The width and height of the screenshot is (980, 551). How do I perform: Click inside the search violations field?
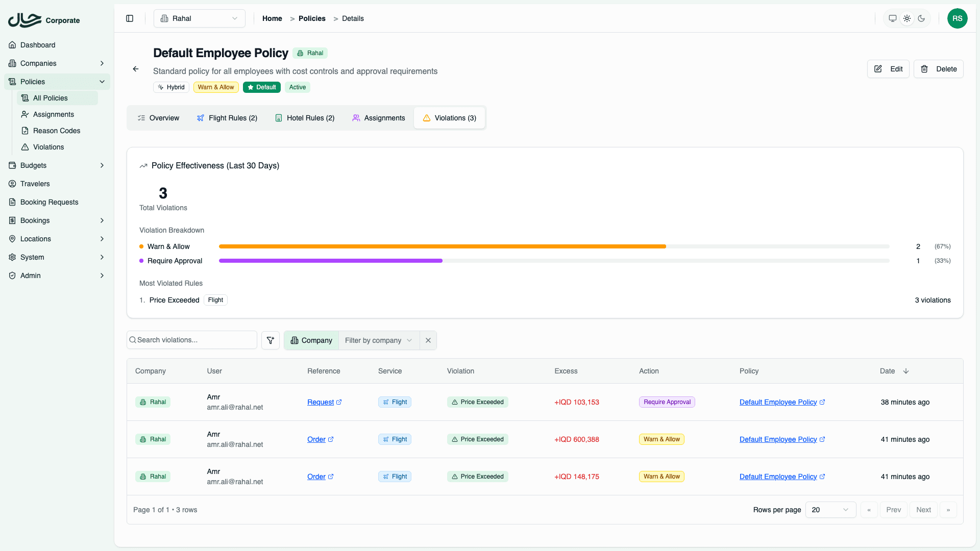click(191, 340)
